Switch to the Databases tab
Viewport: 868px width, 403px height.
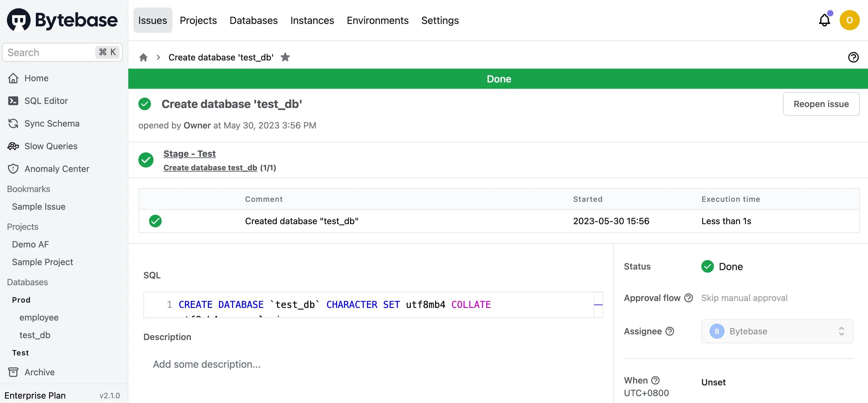[x=253, y=20]
